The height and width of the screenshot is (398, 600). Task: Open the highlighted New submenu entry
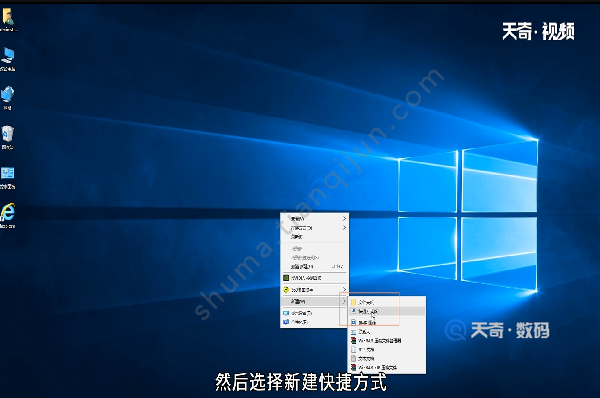coord(314,302)
